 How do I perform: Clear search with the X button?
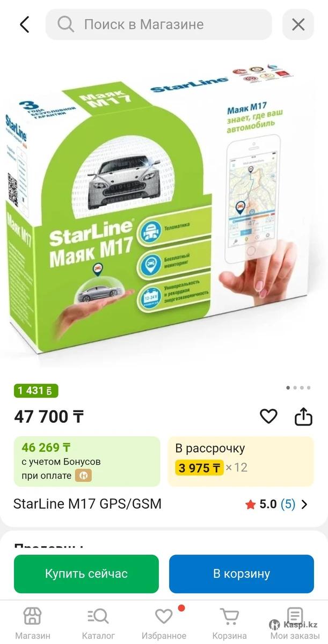(x=298, y=24)
